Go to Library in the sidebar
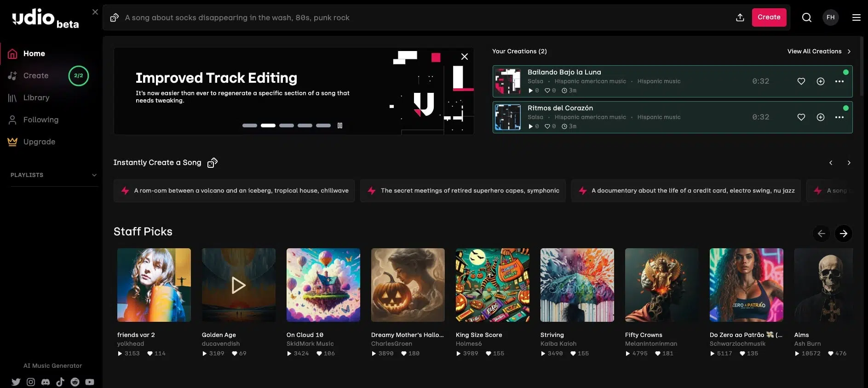This screenshot has width=868, height=388. coord(36,97)
